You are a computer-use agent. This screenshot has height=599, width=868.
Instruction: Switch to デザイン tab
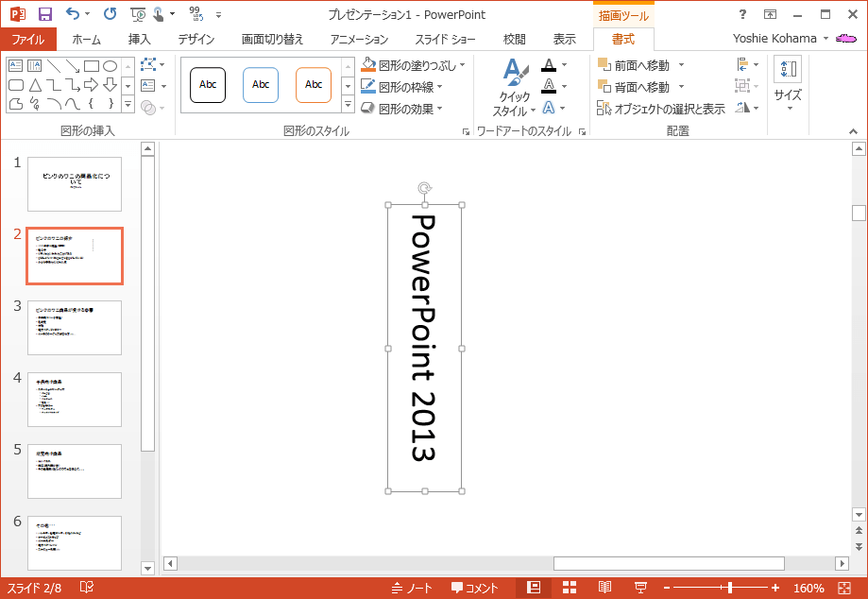point(196,40)
